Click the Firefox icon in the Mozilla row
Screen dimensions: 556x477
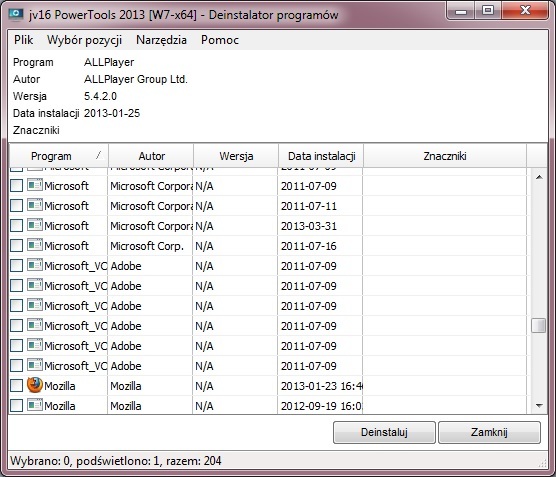pos(35,385)
